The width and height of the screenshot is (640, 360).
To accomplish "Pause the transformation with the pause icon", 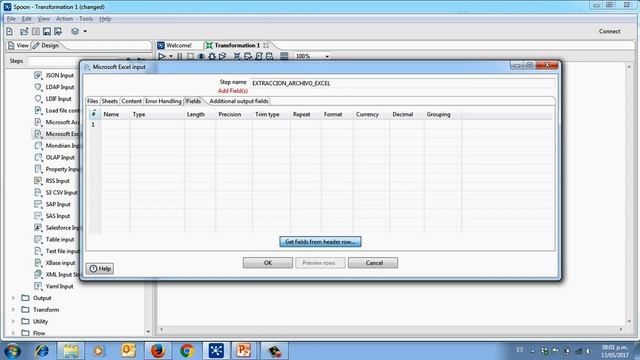I will (x=180, y=56).
